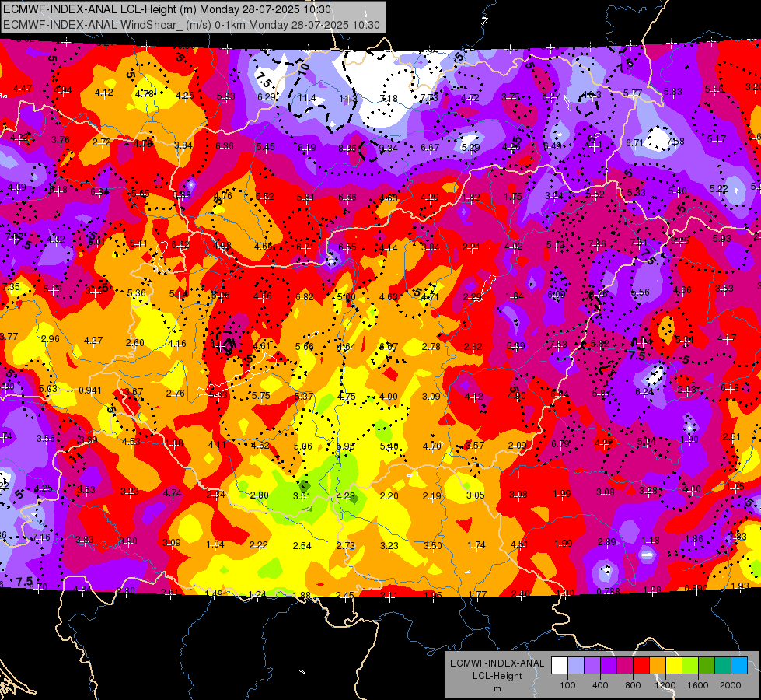Click the grid value 3.05

(x=476, y=495)
